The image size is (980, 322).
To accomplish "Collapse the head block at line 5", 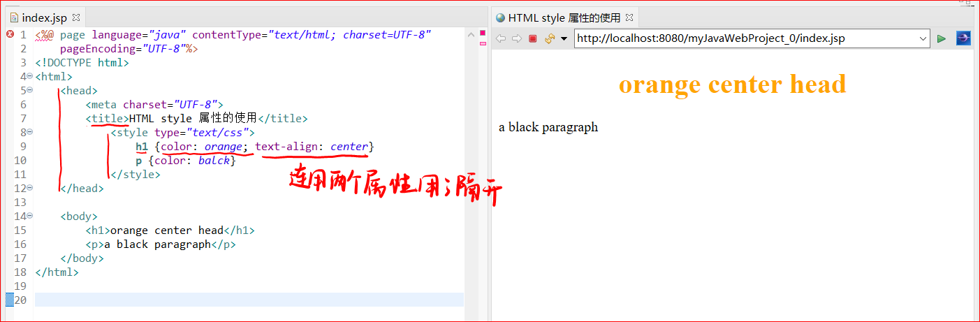I will (30, 90).
